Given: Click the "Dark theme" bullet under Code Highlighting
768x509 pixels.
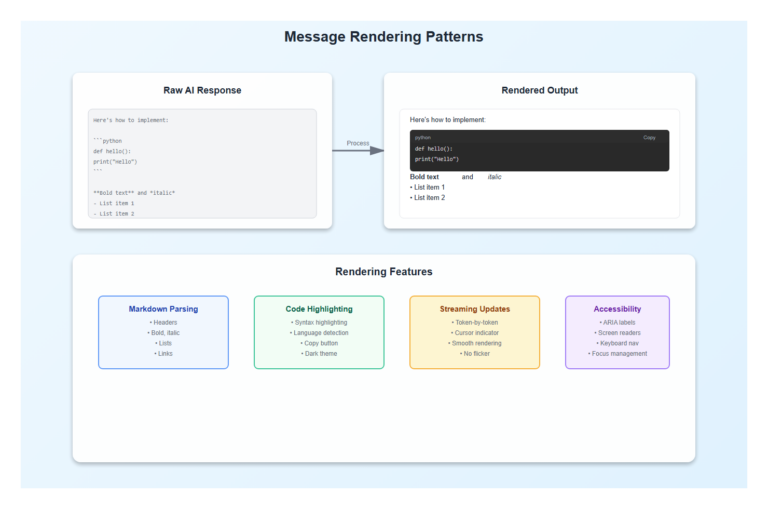Looking at the screenshot, I should pos(319,354).
